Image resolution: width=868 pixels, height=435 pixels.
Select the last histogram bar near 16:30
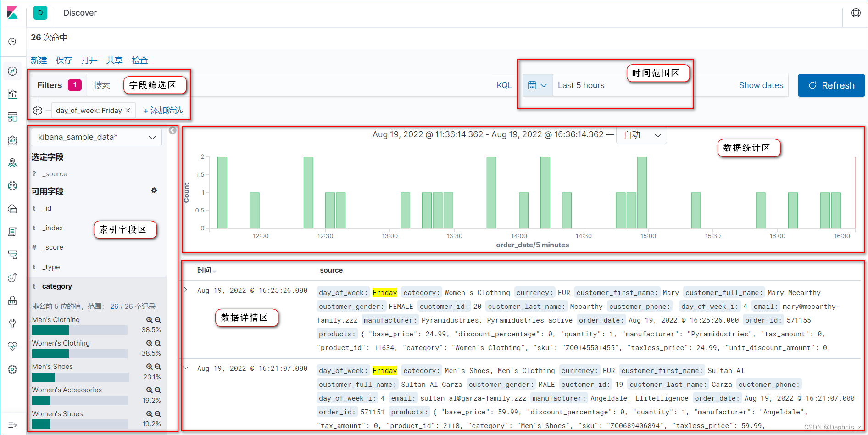point(836,211)
